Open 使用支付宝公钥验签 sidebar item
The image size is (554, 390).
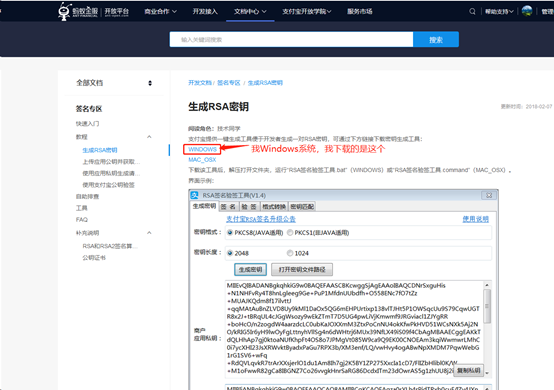108,185
